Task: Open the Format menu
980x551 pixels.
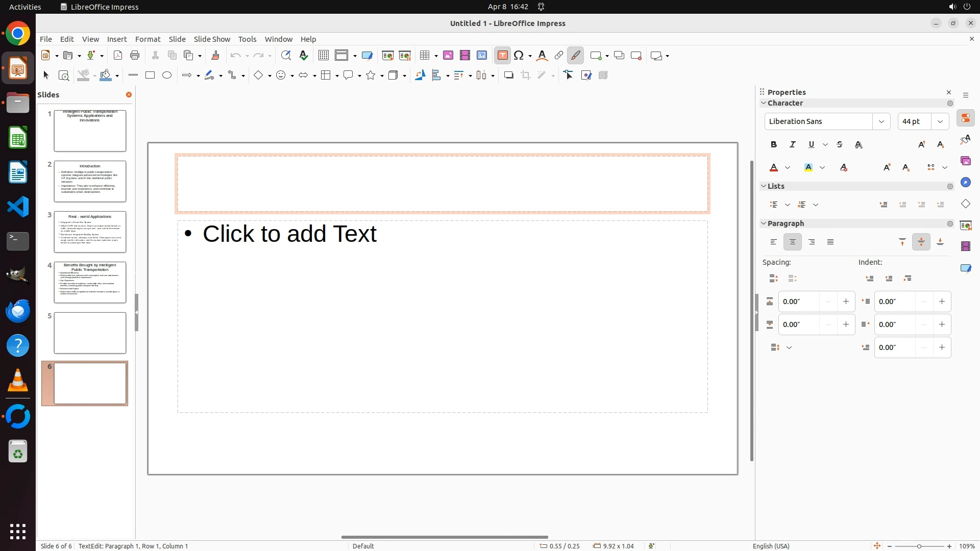Action: pos(148,39)
